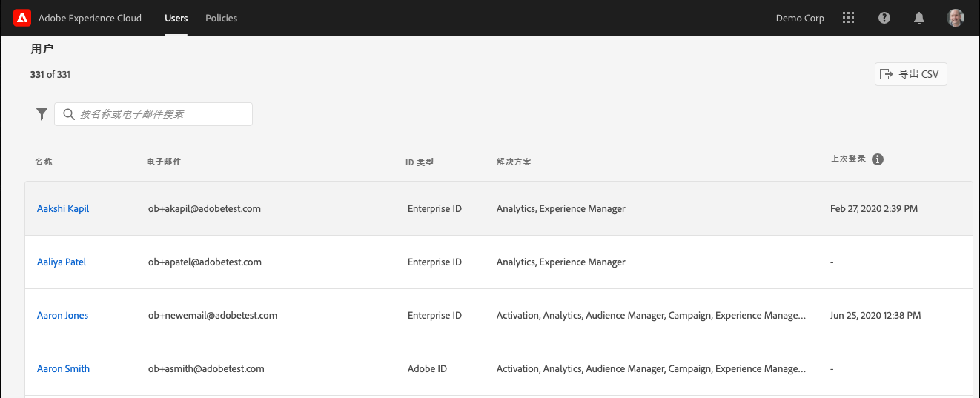Click the Adobe logo icon
Viewport: 980px width, 398px height.
21,18
